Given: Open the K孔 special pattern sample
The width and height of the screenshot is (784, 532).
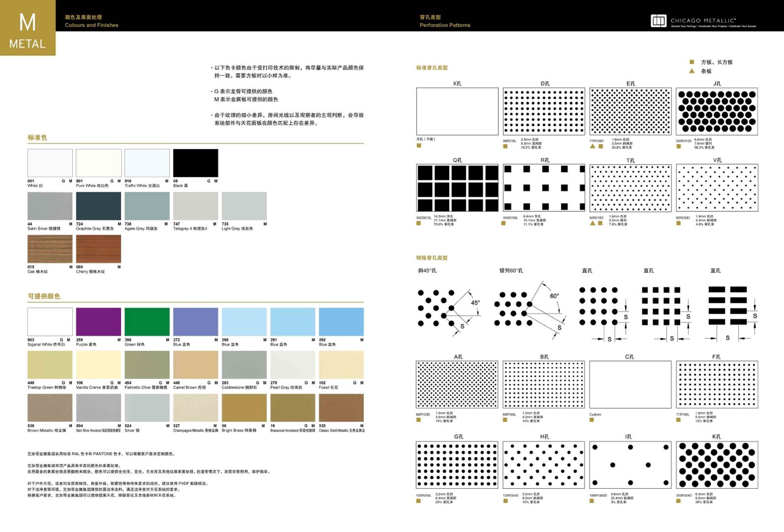Looking at the screenshot, I should point(717,465).
